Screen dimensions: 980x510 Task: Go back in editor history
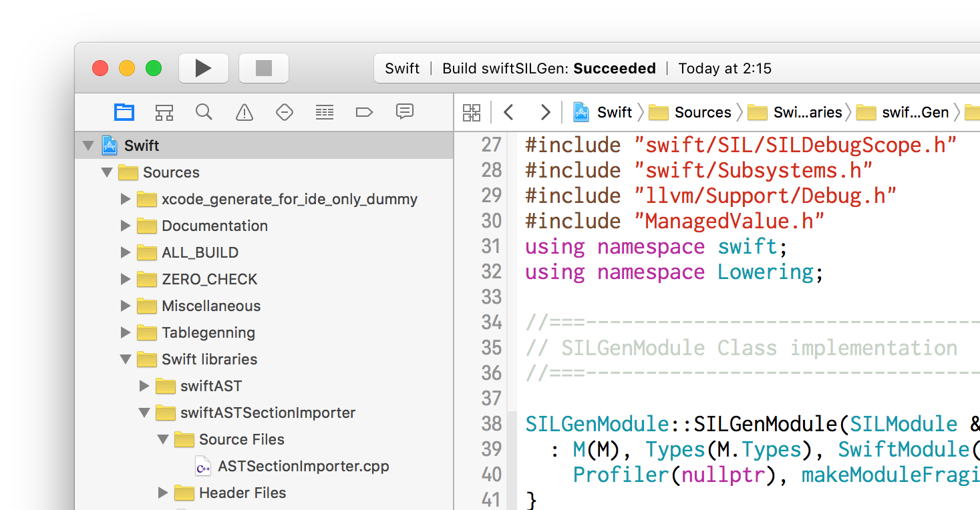pos(509,112)
